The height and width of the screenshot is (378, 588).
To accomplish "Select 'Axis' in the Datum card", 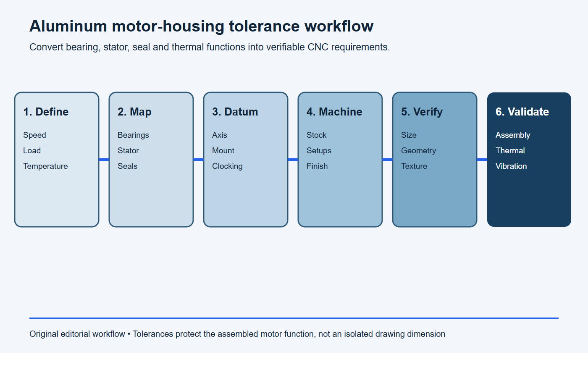I will (x=219, y=135).
